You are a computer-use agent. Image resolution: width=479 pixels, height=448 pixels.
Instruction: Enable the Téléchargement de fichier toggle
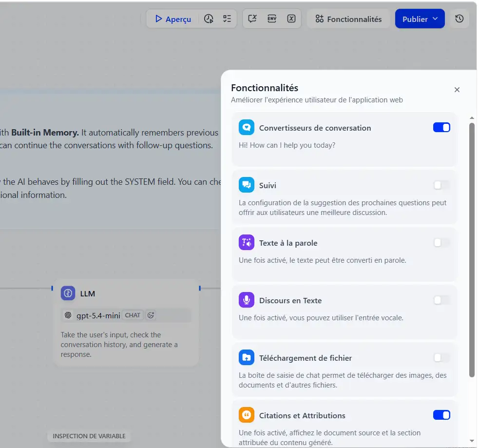pos(441,357)
